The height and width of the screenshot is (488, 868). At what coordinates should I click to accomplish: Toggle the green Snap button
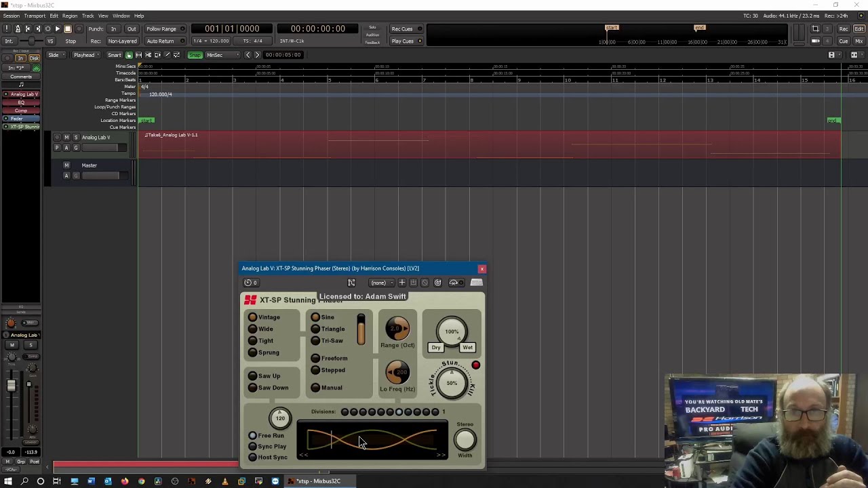[x=195, y=55]
